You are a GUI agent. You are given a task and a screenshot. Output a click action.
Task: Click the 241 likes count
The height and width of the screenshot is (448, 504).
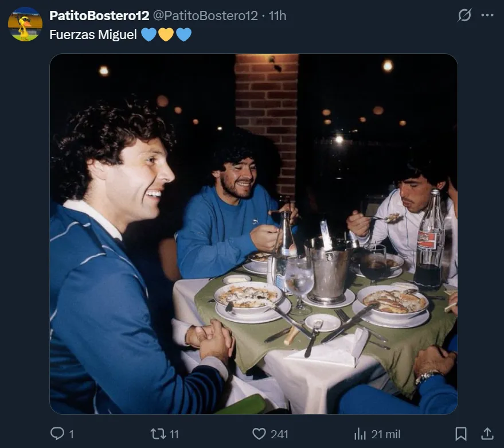pos(279,434)
